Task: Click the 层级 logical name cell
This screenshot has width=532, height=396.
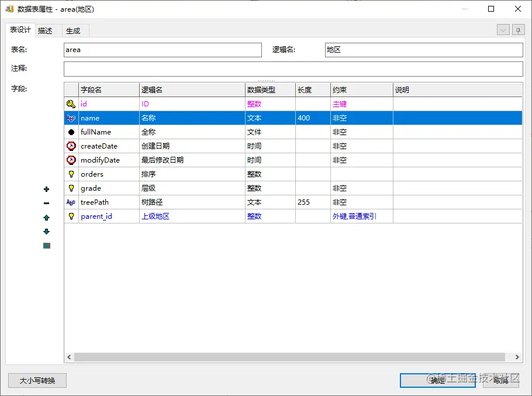Action: pos(192,188)
